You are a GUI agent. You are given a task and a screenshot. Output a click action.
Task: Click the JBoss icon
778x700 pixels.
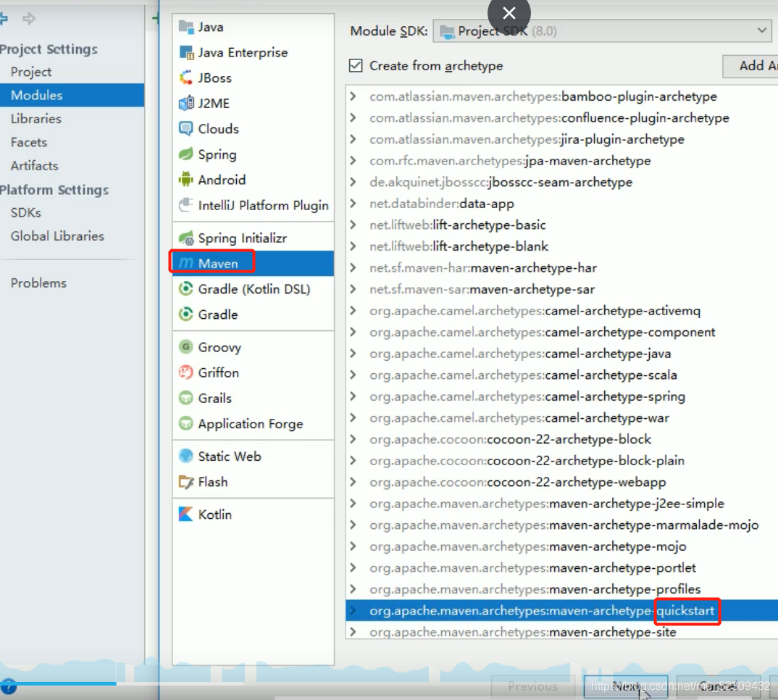[x=186, y=78]
